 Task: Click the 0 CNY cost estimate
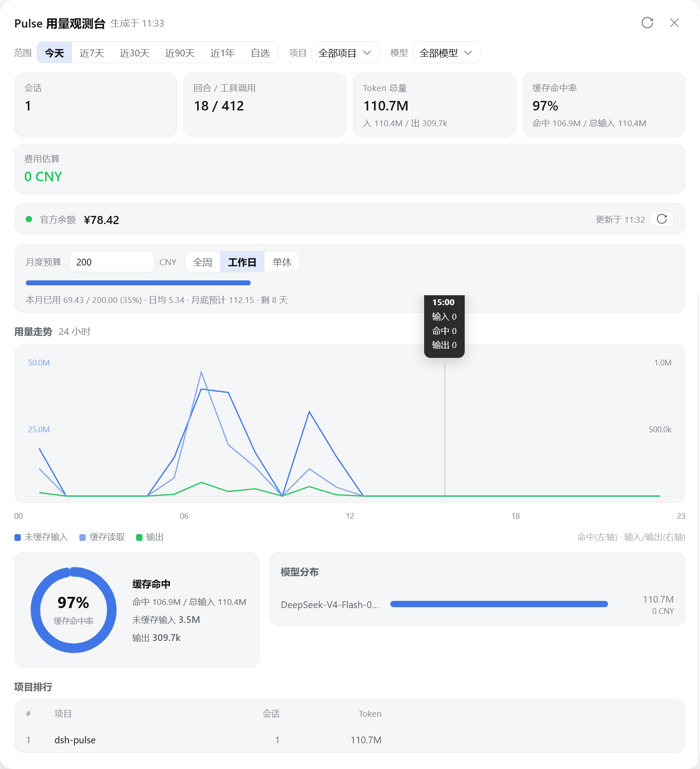[x=43, y=176]
